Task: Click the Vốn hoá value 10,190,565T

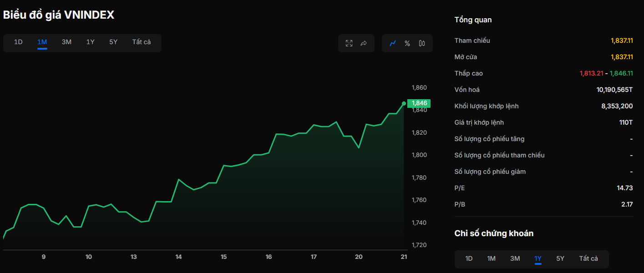Action: click(x=614, y=90)
